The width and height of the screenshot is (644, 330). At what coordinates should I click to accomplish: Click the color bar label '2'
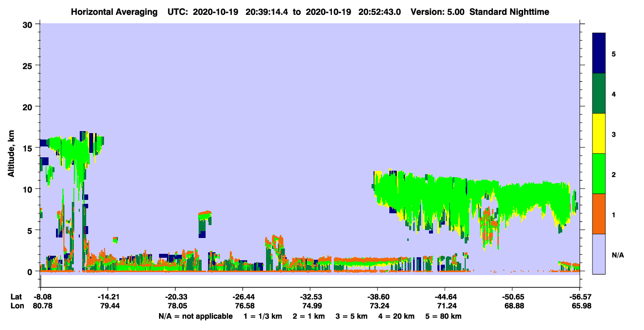click(614, 174)
